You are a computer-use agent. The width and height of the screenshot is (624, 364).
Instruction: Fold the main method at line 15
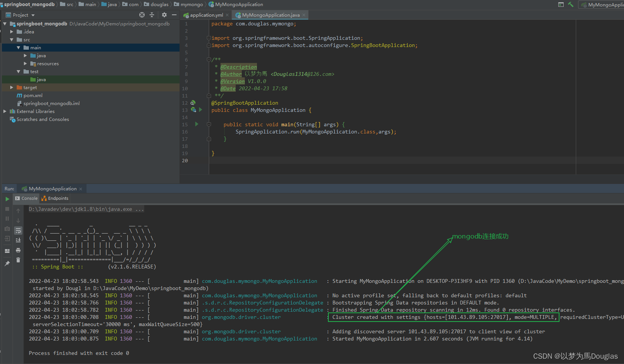209,124
